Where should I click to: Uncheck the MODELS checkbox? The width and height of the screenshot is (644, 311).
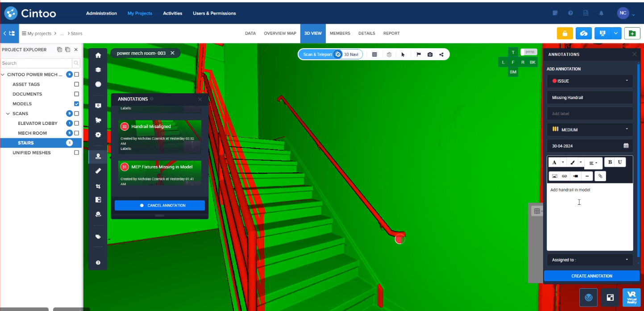coord(76,104)
